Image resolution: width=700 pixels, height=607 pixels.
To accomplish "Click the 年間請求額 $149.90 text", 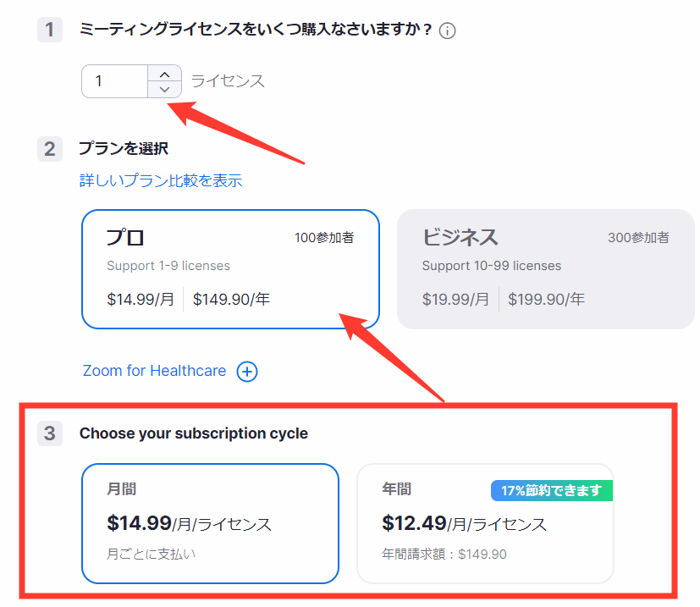I will (x=444, y=555).
